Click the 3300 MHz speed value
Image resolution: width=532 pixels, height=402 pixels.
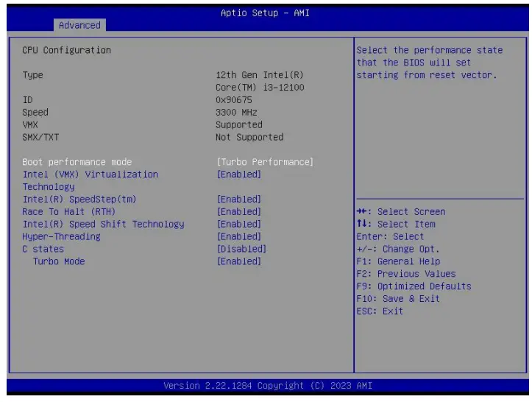(236, 113)
